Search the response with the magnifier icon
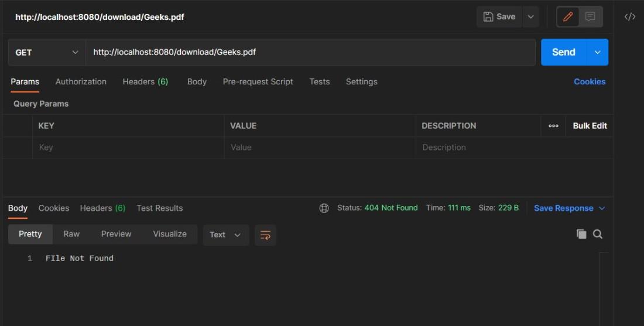This screenshot has width=644, height=326. click(598, 234)
